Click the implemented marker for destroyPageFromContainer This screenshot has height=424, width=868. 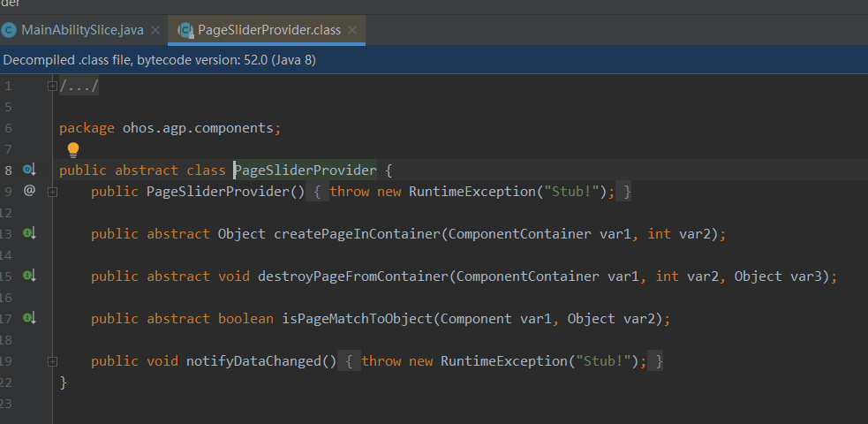click(29, 276)
